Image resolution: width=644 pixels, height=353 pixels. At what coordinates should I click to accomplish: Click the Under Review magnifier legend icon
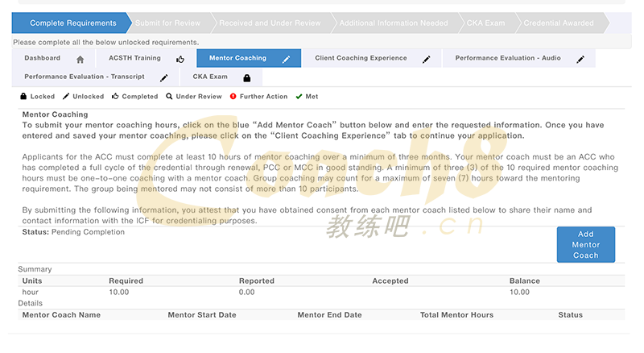click(169, 97)
